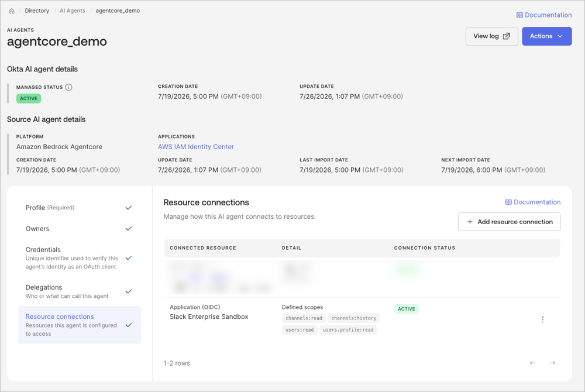The height and width of the screenshot is (392, 585).
Task: Open the top Documentation link
Action: [x=544, y=15]
